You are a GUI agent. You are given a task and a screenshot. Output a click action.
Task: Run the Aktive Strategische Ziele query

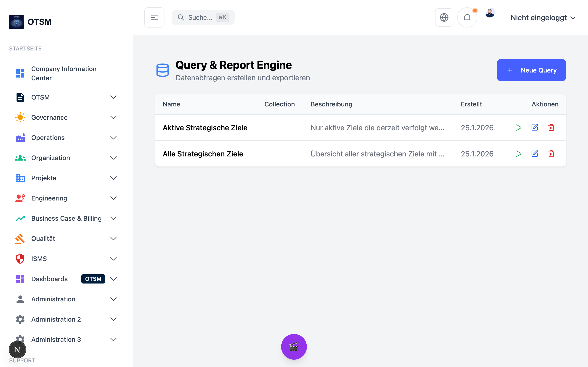coord(518,128)
